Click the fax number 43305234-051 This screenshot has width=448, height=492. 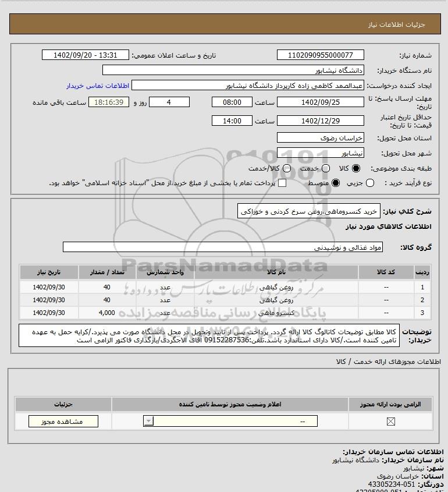[392, 484]
